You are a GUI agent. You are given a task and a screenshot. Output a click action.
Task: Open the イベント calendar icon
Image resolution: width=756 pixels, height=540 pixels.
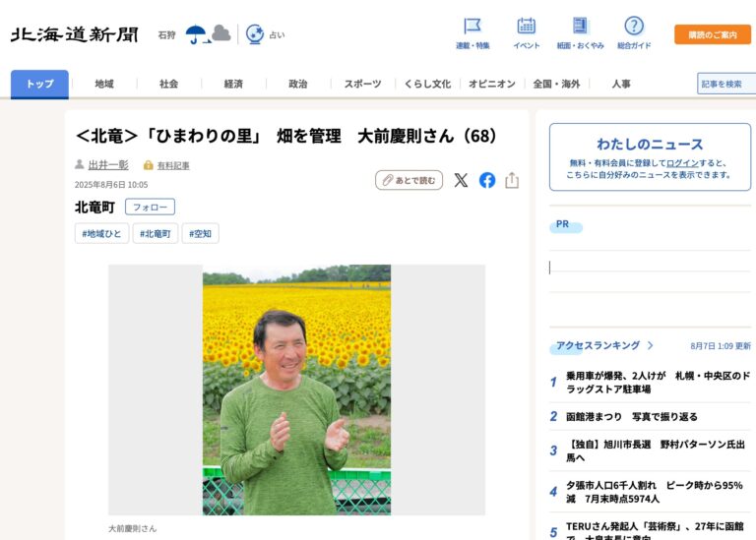(x=527, y=27)
